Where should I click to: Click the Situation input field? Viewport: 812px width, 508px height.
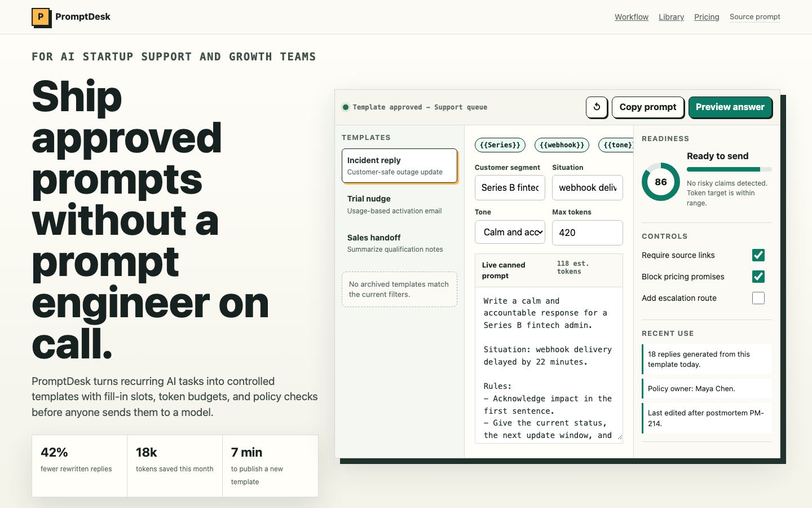(588, 187)
